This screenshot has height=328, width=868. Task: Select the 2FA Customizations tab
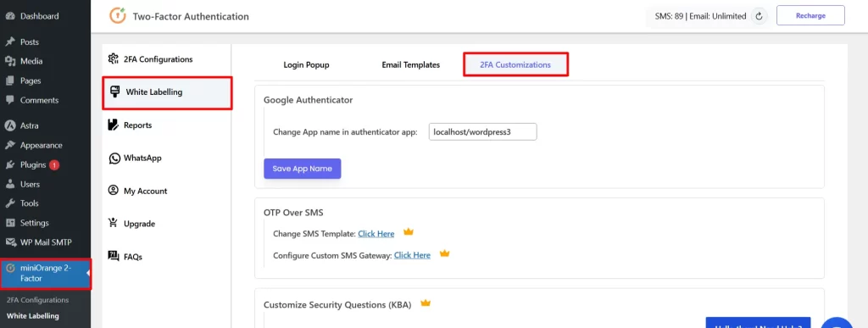click(x=515, y=64)
